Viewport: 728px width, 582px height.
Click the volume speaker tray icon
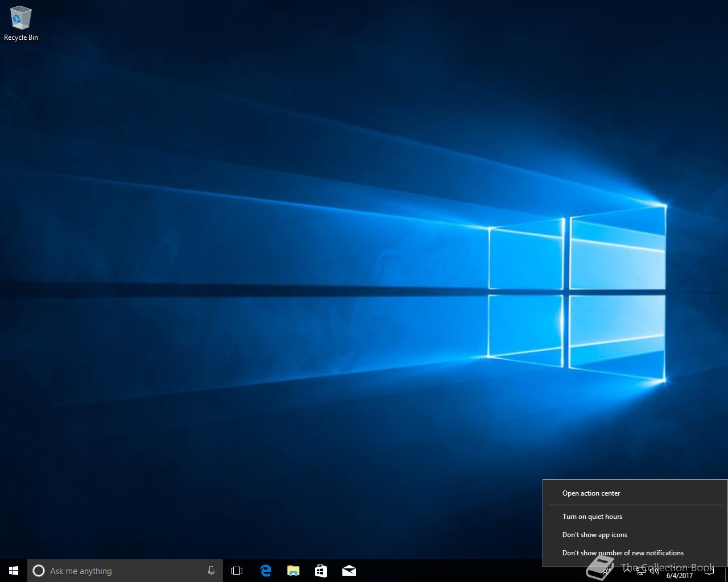click(x=655, y=571)
